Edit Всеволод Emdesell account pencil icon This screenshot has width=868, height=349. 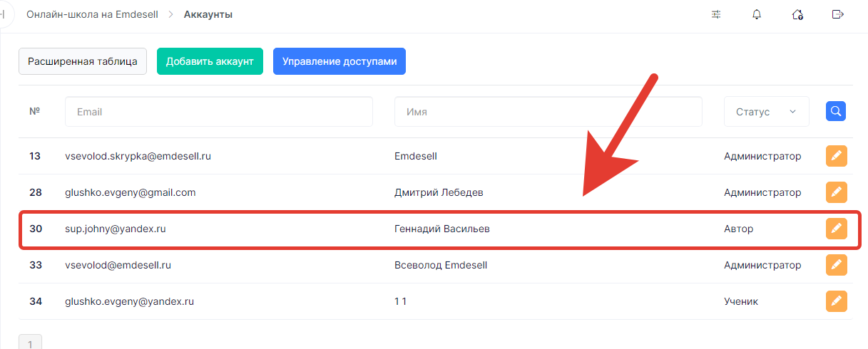pyautogui.click(x=836, y=265)
